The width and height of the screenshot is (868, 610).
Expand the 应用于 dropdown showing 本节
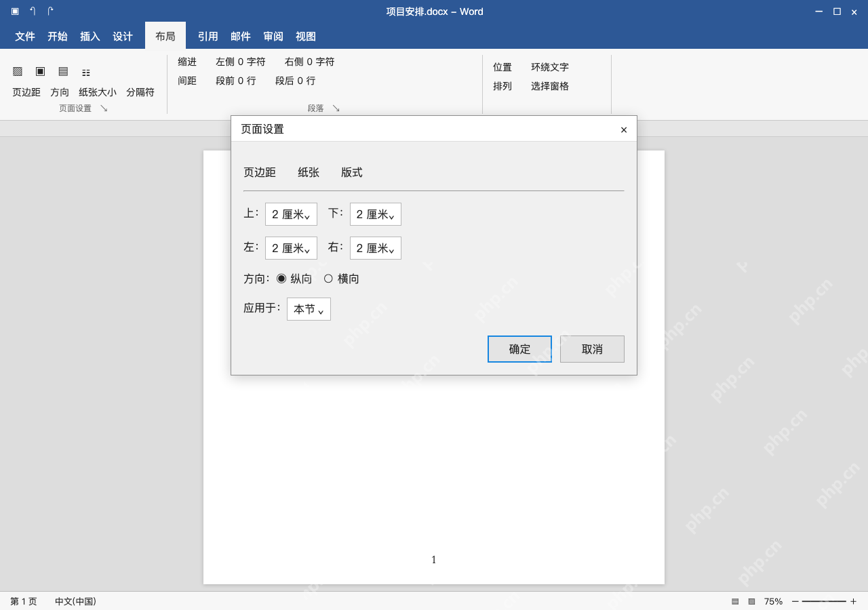click(309, 309)
